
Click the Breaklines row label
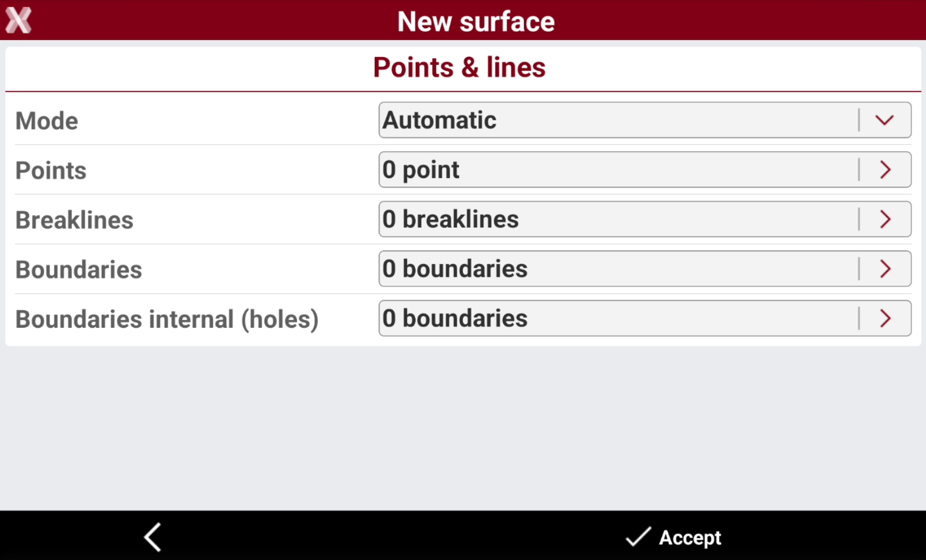(x=75, y=220)
